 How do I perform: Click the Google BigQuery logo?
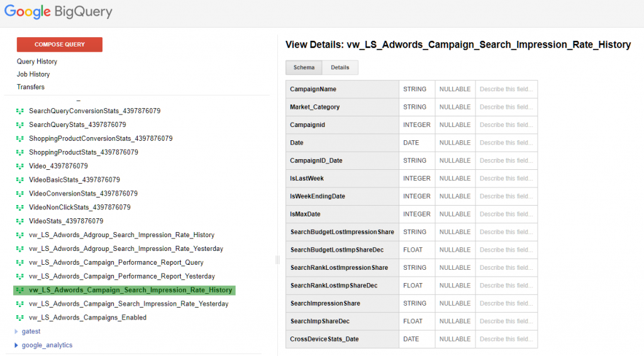tap(58, 11)
